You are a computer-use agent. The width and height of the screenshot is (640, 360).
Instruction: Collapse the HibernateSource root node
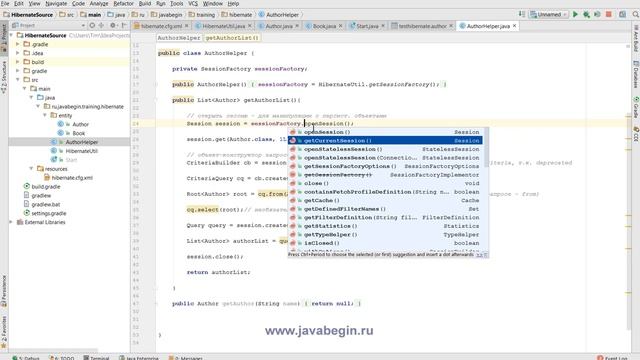point(11,36)
